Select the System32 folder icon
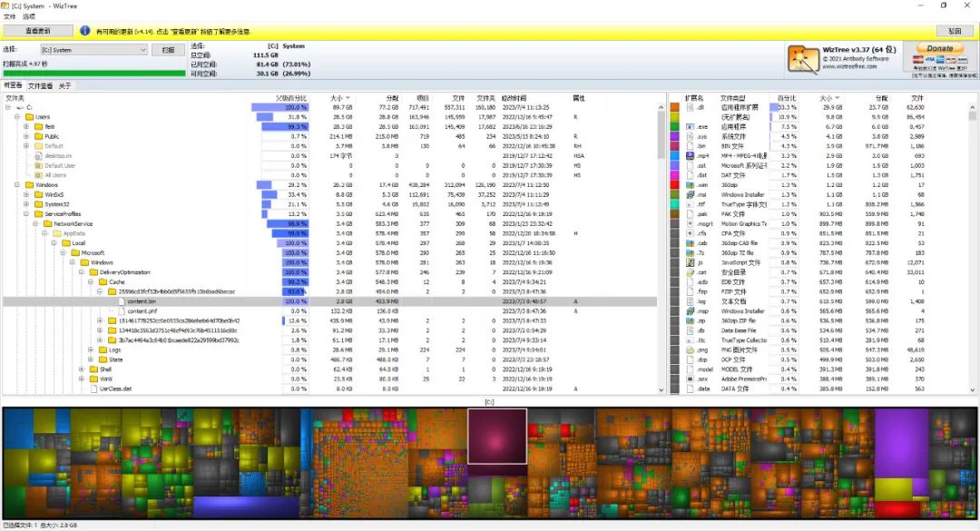Image resolution: width=980 pixels, height=531 pixels. (x=39, y=204)
